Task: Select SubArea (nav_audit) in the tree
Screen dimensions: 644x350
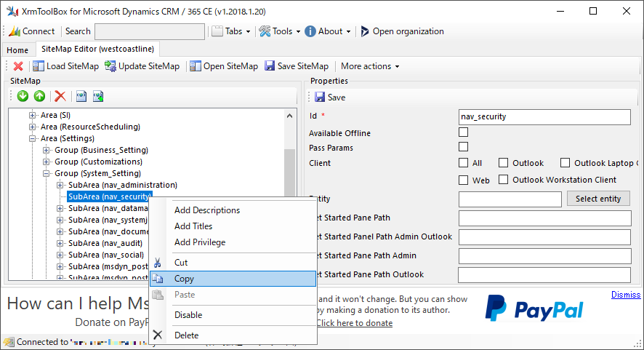Action: coord(105,243)
